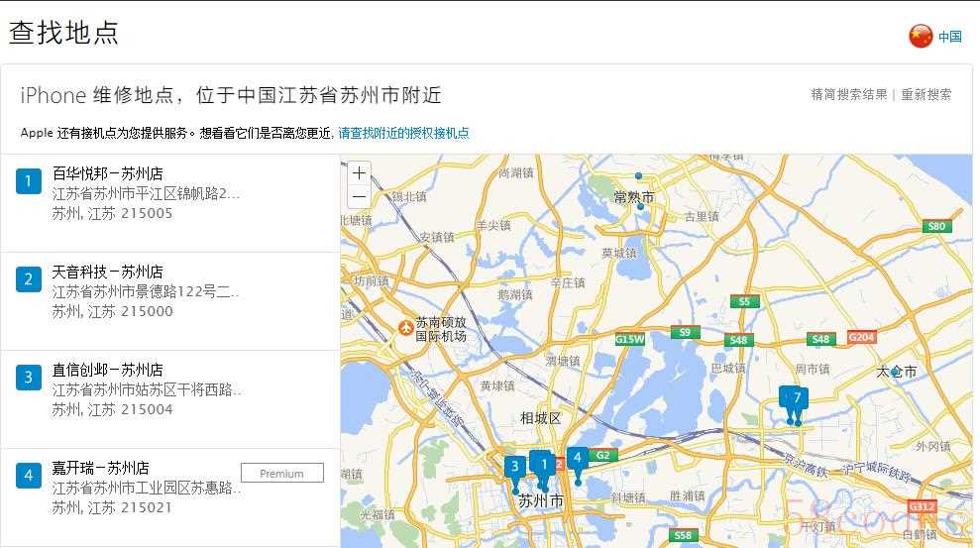This screenshot has height=548, width=980.
Task: Click numbered badge 4 in results list
Action: coord(28,476)
